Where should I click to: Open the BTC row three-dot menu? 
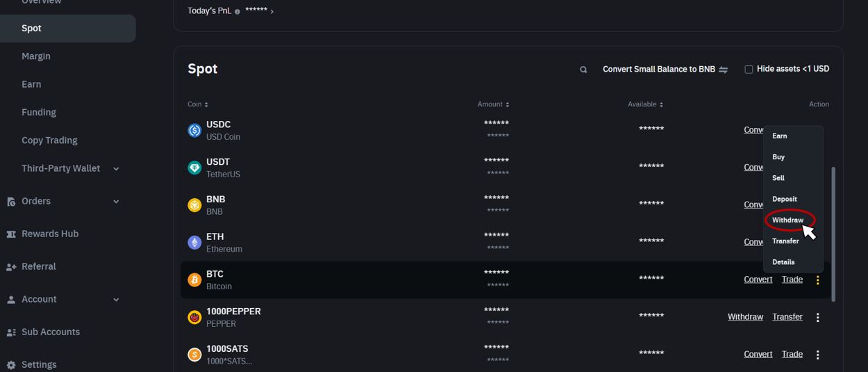(x=817, y=280)
